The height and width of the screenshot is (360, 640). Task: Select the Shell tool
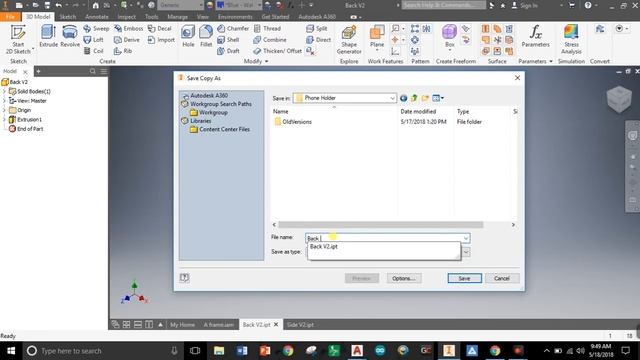pos(228,40)
